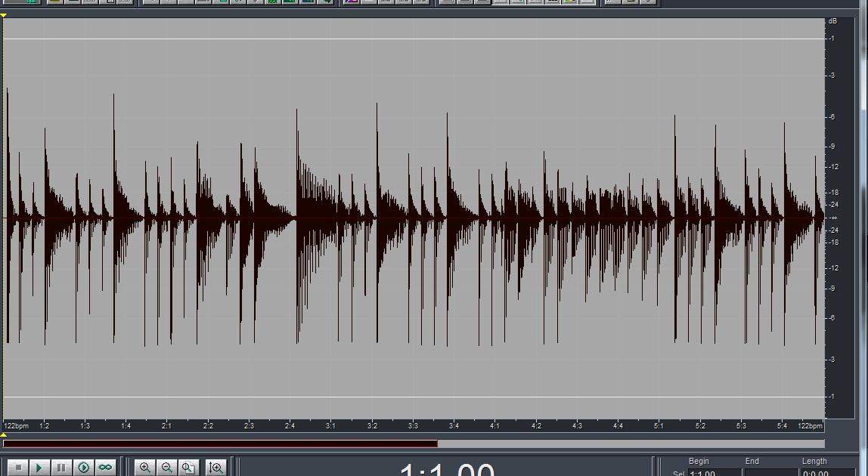This screenshot has width=868, height=476.
Task: Click the dark red horizontal zoom range bar
Action: [220, 444]
